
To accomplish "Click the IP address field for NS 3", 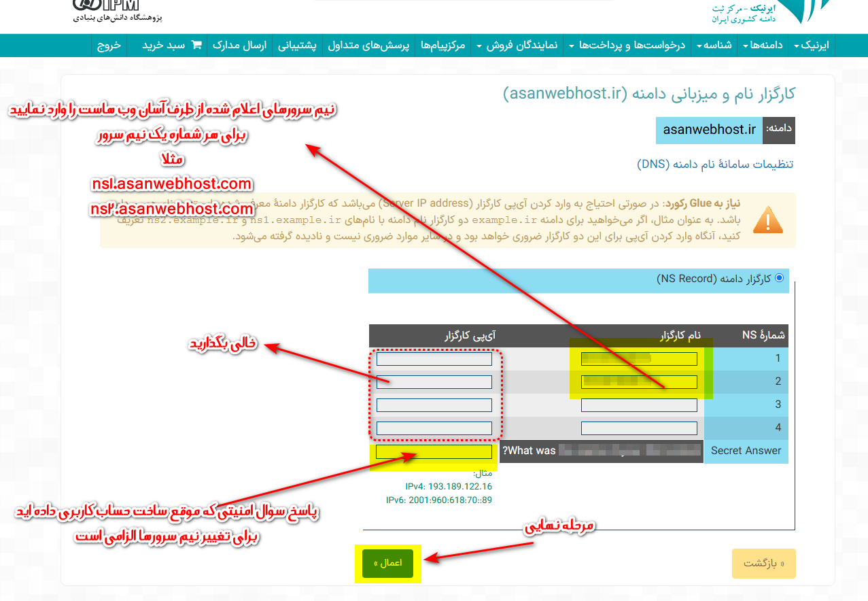I will tap(434, 405).
